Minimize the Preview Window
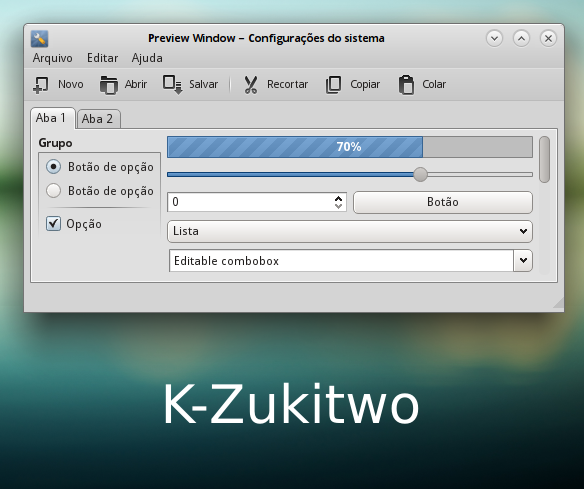The height and width of the screenshot is (489, 584). pyautogui.click(x=495, y=38)
